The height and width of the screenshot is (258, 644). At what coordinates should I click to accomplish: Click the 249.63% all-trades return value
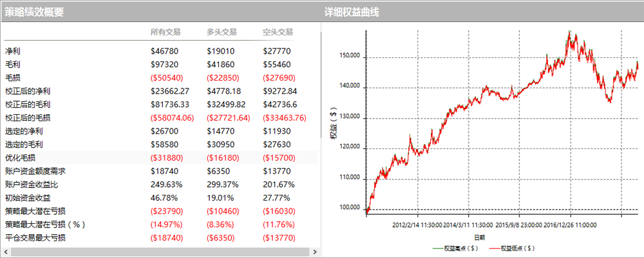[x=166, y=184]
